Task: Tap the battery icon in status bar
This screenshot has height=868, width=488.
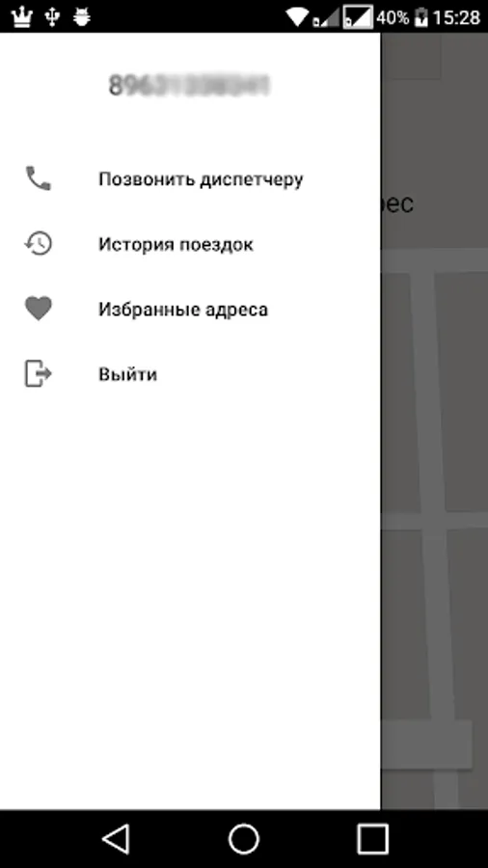Action: coord(421,16)
